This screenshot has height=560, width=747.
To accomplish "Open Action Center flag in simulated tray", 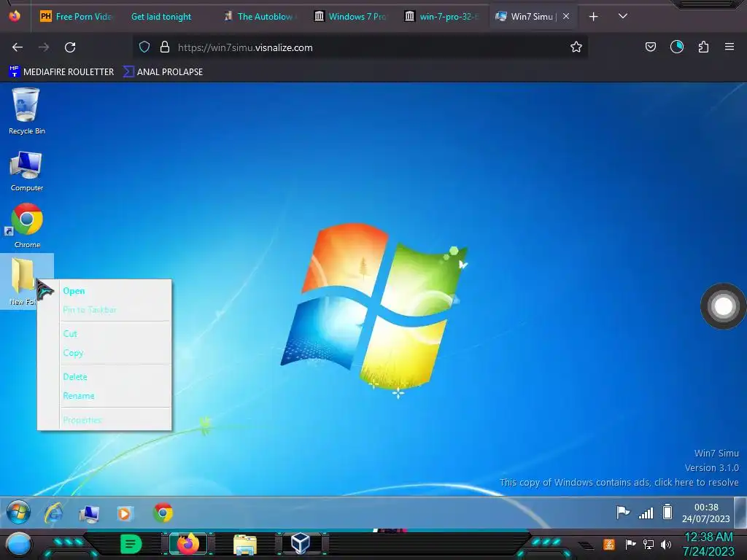I will pos(623,513).
